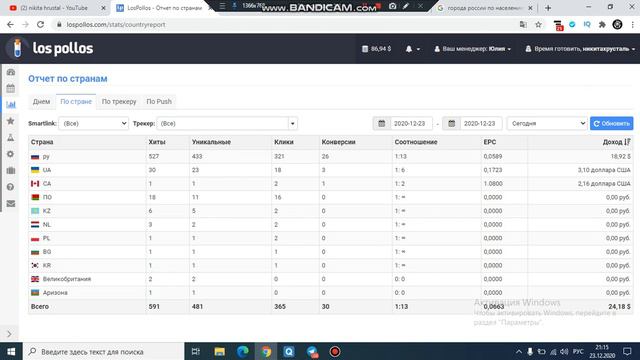
Task: Switch to the По Push tab
Action: 159,102
